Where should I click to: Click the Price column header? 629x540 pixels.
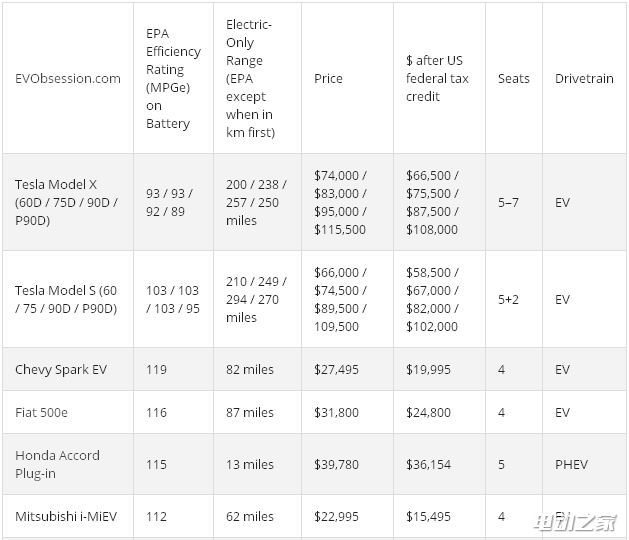click(x=328, y=78)
